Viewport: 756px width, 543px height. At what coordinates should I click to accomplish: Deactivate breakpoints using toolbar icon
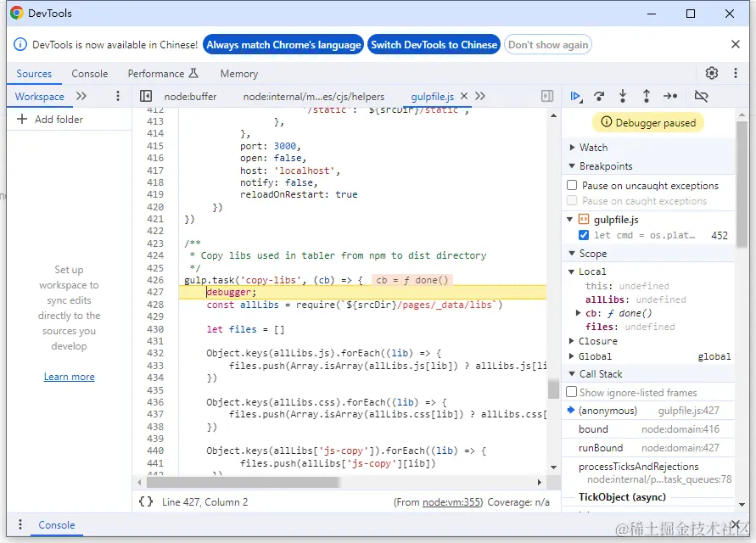701,97
